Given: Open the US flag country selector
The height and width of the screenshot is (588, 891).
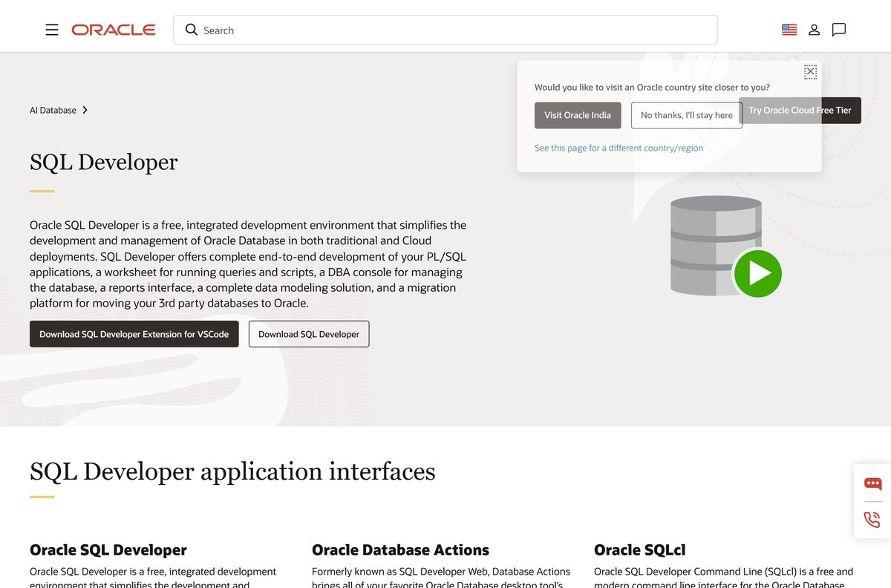Looking at the screenshot, I should [789, 30].
